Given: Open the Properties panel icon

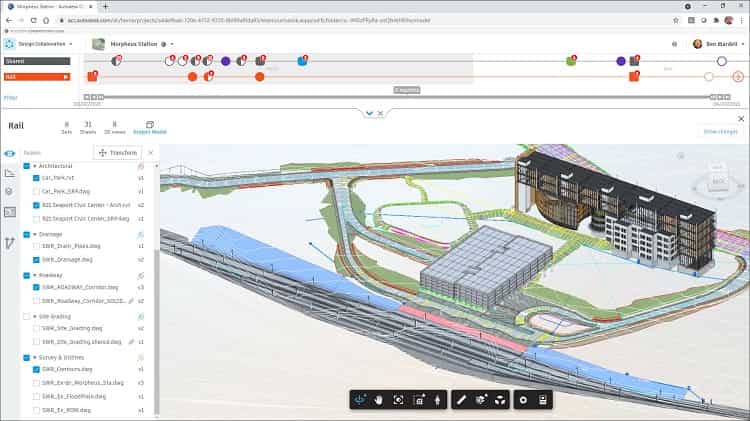Looking at the screenshot, I should pyautogui.click(x=543, y=400).
